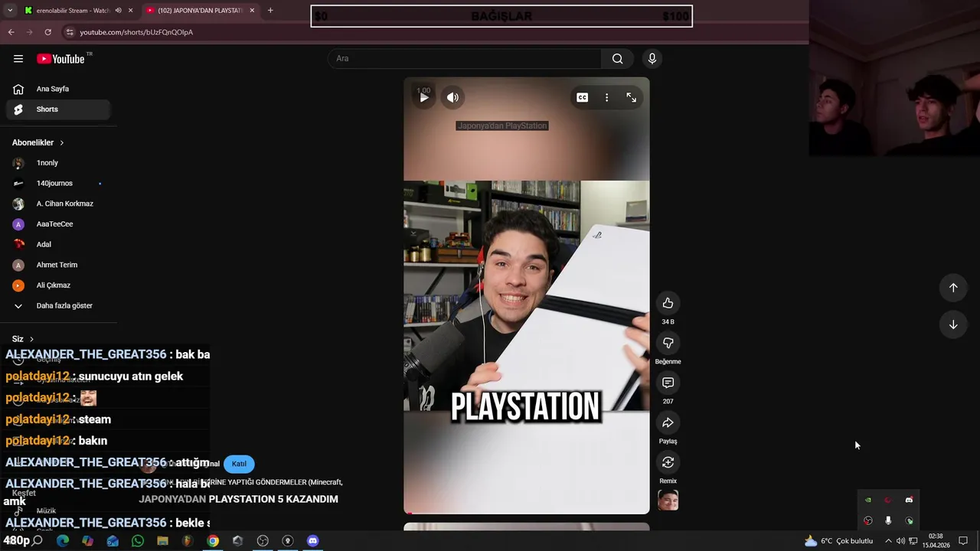
Task: Share the Short via Paylaş
Action: [668, 422]
